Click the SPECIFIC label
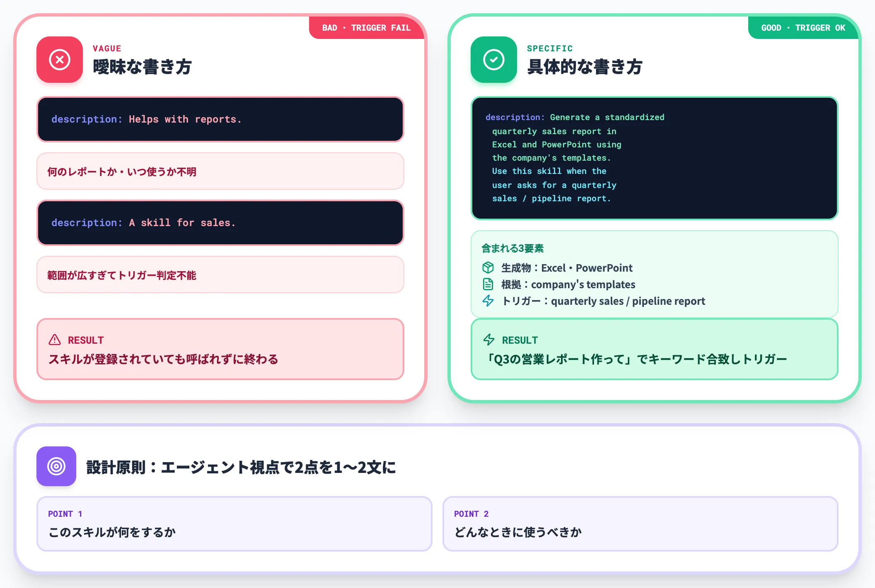The height and width of the screenshot is (588, 875). [x=550, y=48]
